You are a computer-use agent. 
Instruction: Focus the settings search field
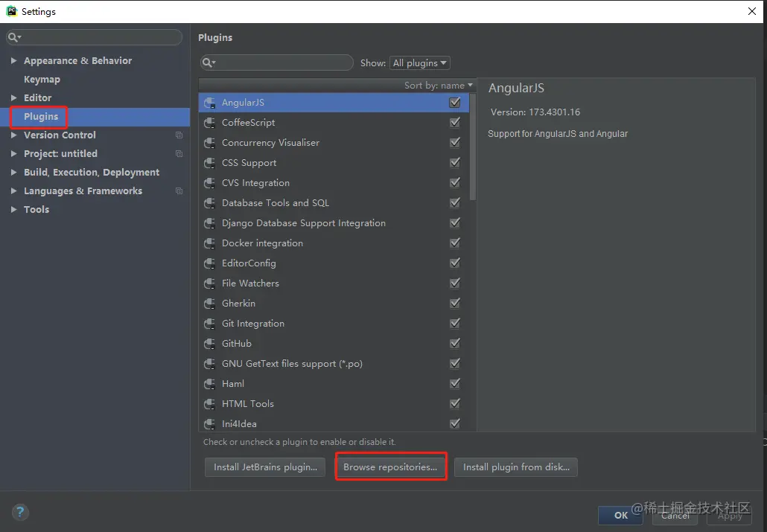pos(95,37)
